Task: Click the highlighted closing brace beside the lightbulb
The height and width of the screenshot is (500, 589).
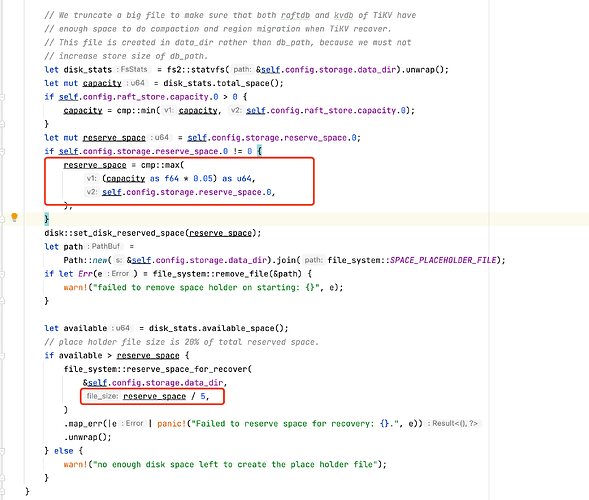Action: (47, 219)
